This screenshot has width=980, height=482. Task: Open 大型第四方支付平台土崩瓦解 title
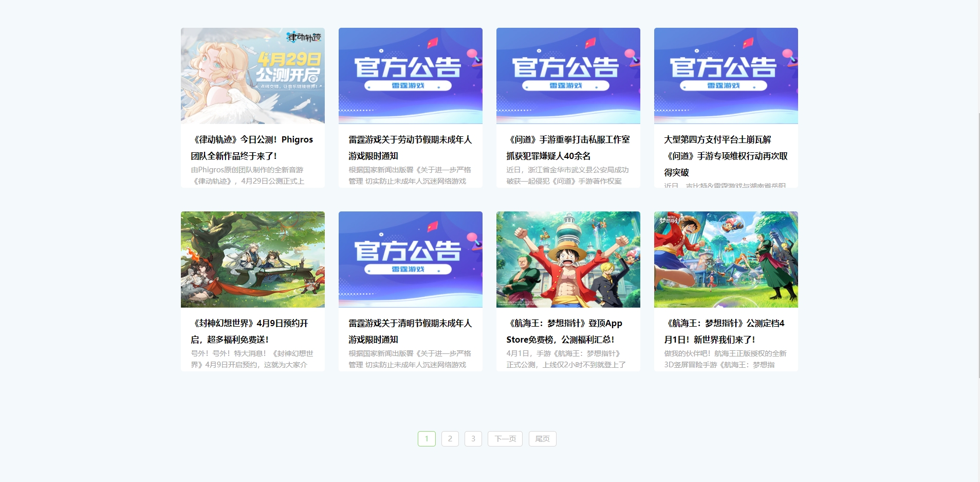[x=726, y=156]
